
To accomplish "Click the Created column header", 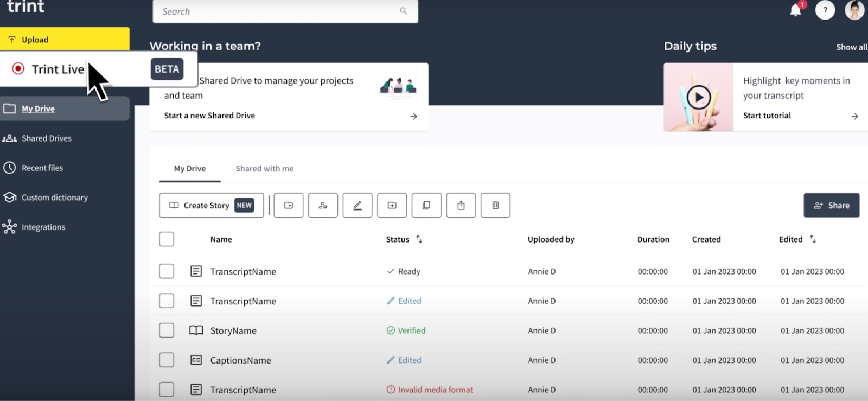I will pos(706,239).
